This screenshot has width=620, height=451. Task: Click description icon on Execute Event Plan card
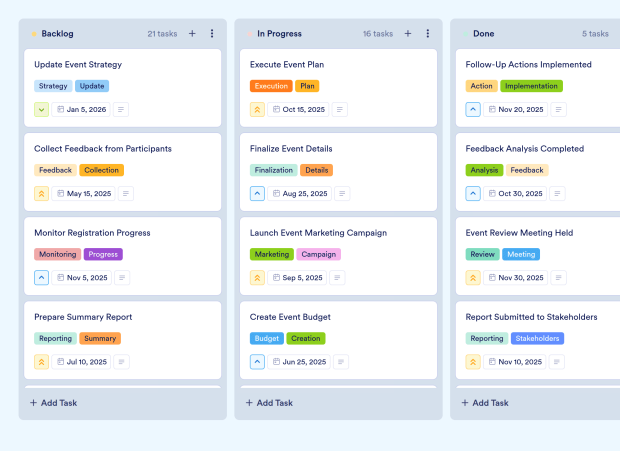(x=339, y=109)
